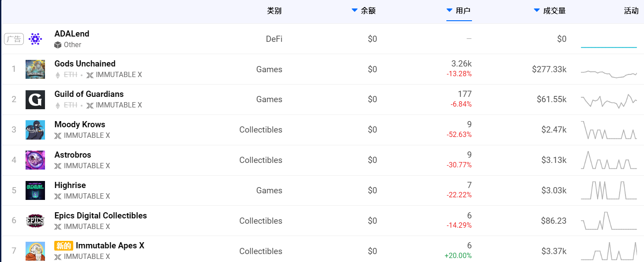644x262 pixels.
Task: Click the Gods Unchained game icon
Action: (x=35, y=69)
